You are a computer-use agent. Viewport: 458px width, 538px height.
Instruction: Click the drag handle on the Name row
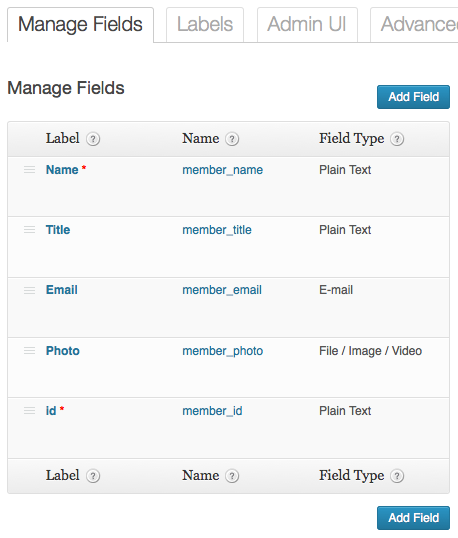point(30,169)
